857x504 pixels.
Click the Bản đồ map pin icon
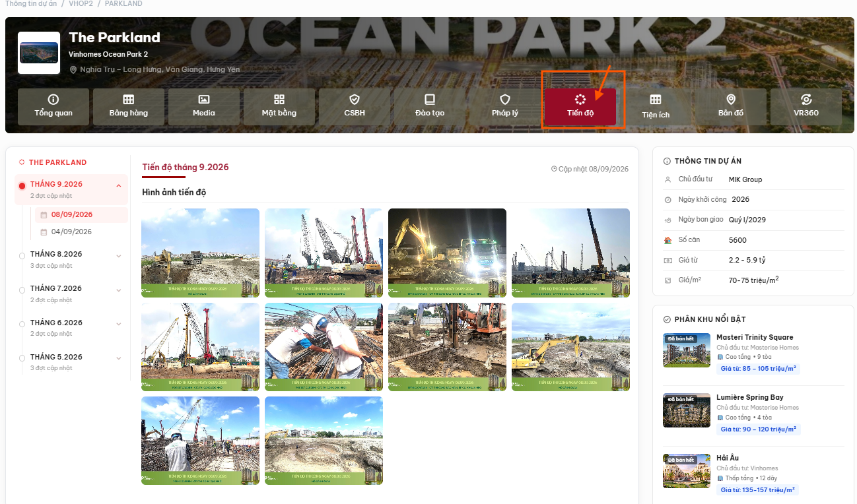(x=731, y=99)
